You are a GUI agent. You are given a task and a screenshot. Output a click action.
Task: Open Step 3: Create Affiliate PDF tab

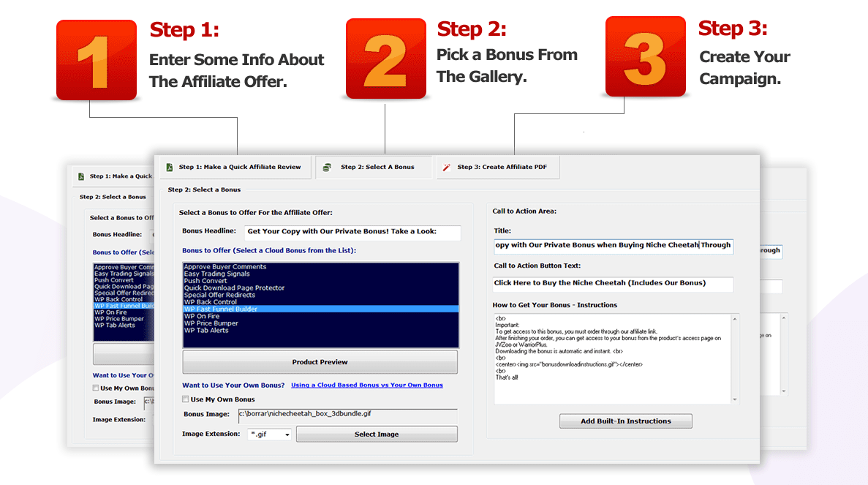(498, 168)
